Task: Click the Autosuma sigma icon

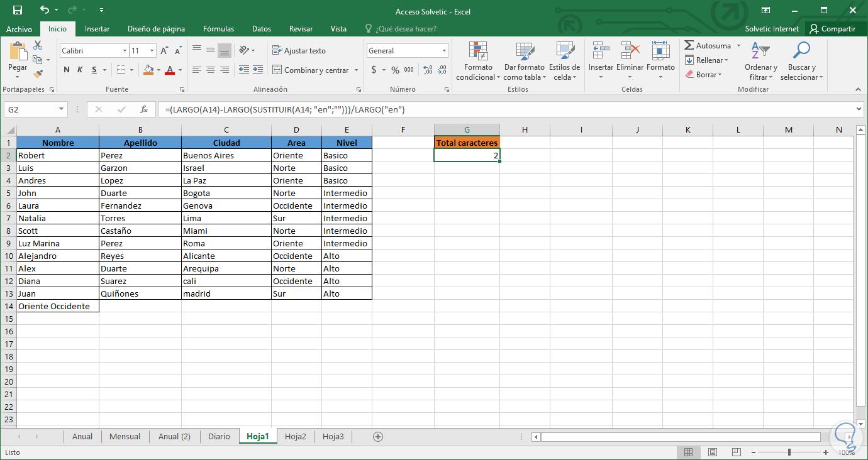Action: coord(689,46)
